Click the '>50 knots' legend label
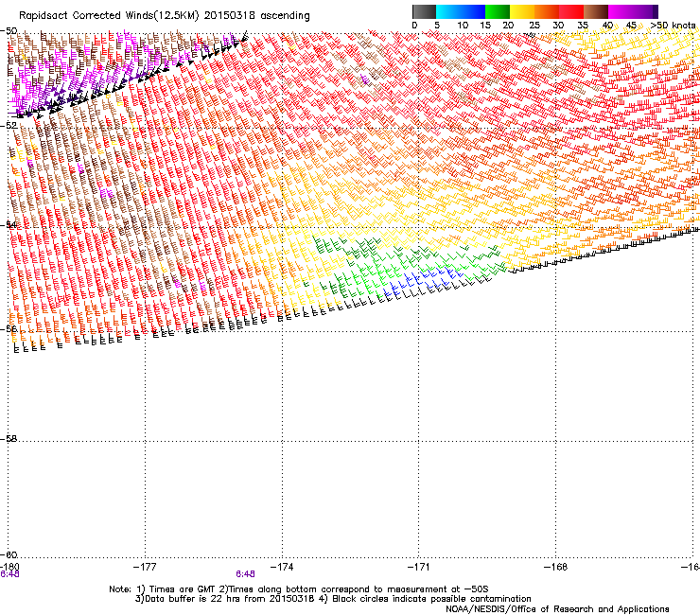This screenshot has width=700, height=615. (673, 26)
